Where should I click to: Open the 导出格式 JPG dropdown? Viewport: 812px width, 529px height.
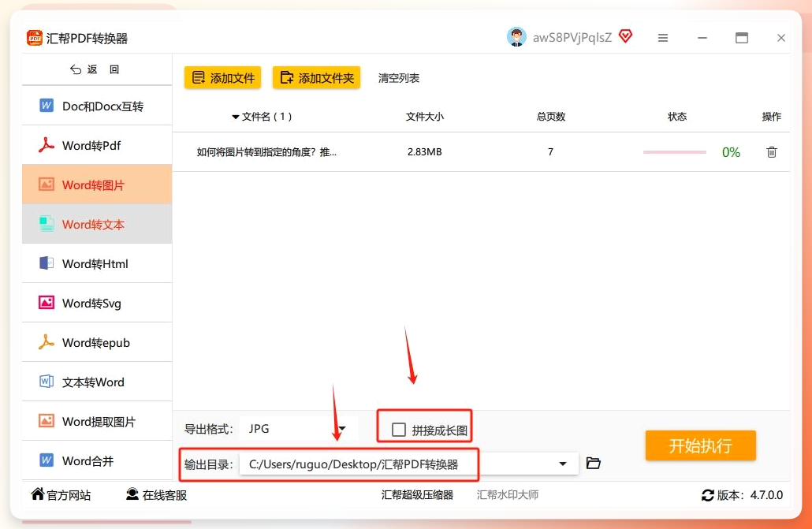tap(300, 429)
